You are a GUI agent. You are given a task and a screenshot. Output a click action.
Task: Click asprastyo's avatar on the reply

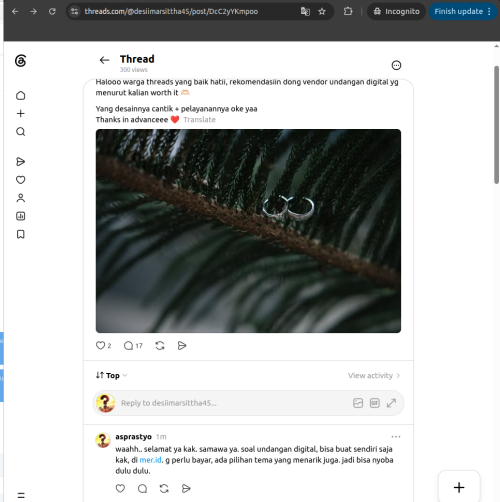point(103,440)
